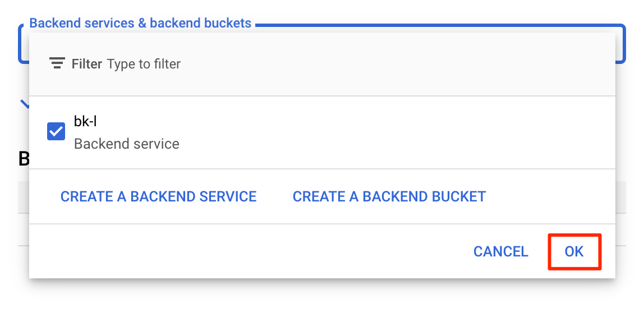Click the filter lines icon
The width and height of the screenshot is (644, 312).
(x=57, y=63)
